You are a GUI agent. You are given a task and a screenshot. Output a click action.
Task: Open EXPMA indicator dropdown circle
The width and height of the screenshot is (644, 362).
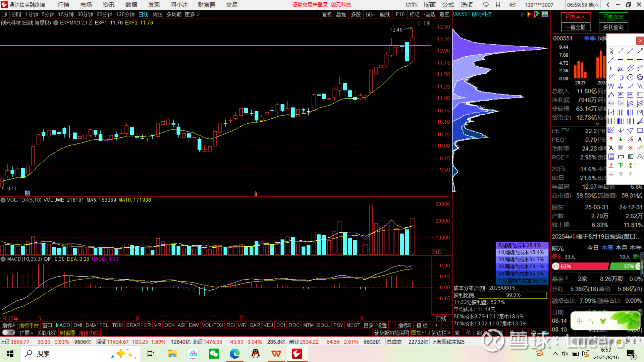point(56,23)
